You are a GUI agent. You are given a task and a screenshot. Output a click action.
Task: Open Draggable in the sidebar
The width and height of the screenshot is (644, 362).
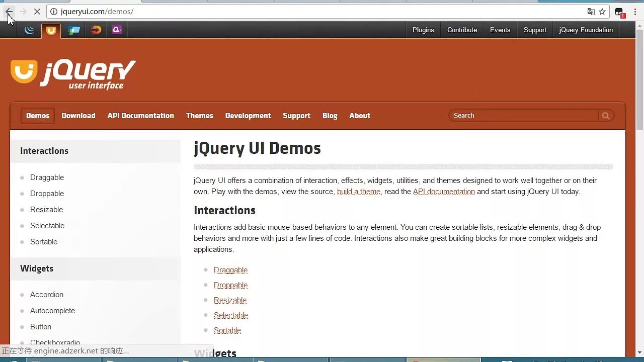pos(47,177)
